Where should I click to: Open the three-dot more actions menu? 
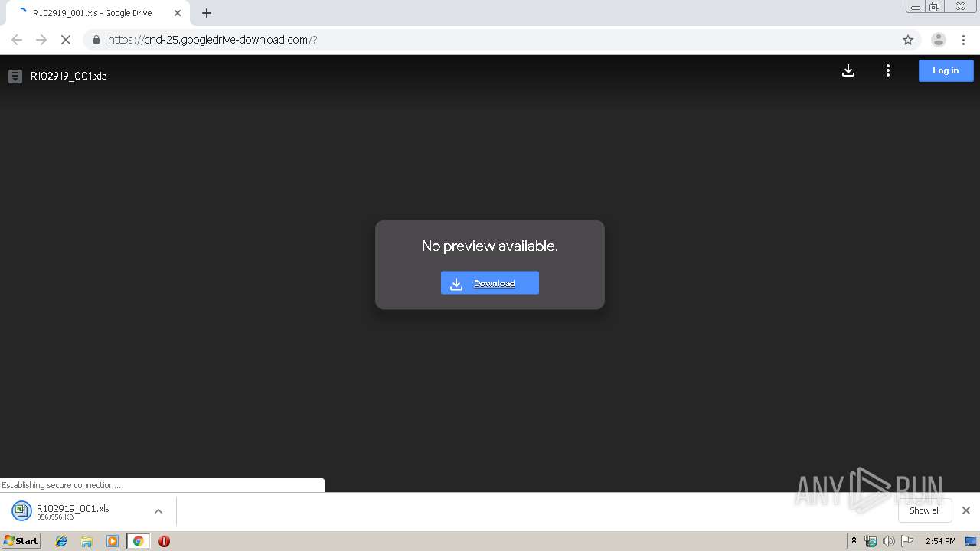[x=887, y=70]
